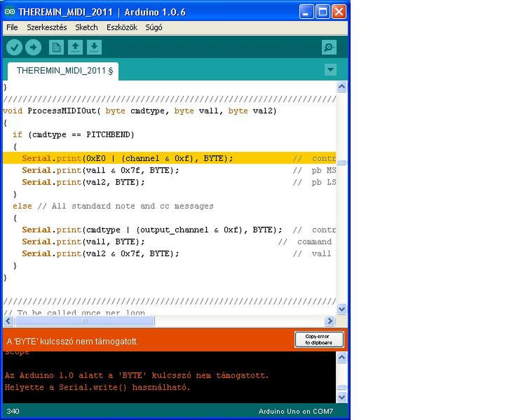Click the highlighted Serial.print(0xE0 line
This screenshot has height=420, width=528.
pos(169,158)
